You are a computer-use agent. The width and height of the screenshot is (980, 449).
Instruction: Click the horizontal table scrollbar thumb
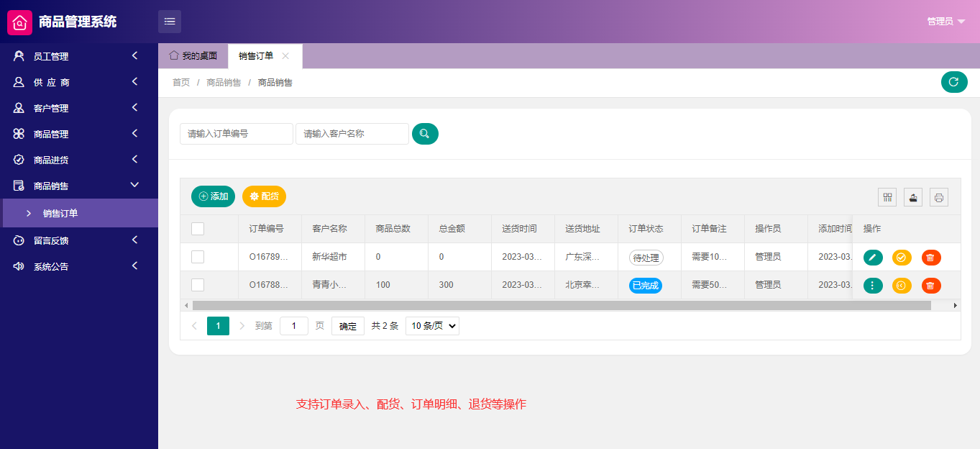pyautogui.click(x=562, y=305)
